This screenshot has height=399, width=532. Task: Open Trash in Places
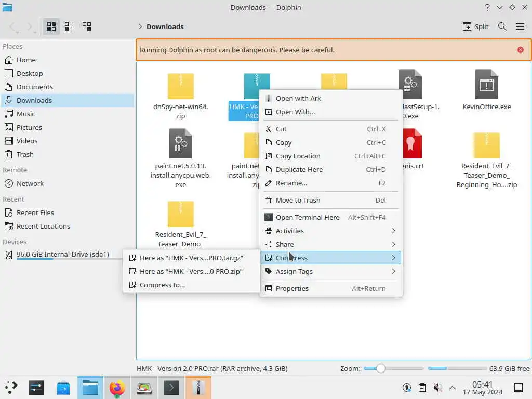(67, 155)
